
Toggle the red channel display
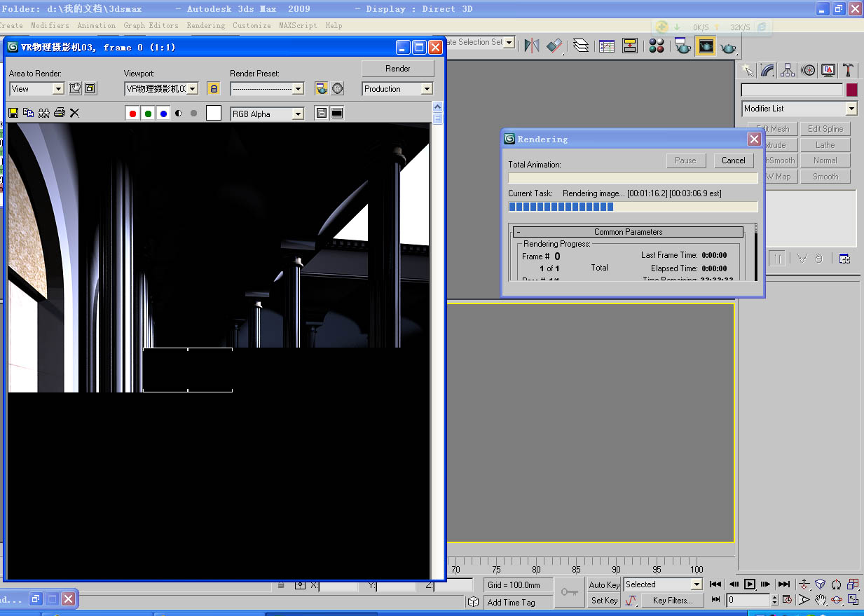[x=132, y=114]
